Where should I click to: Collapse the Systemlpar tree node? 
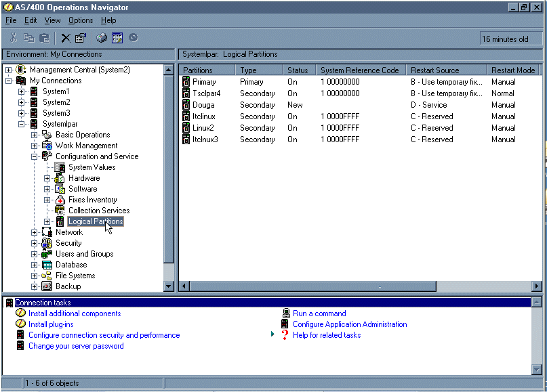[x=21, y=124]
